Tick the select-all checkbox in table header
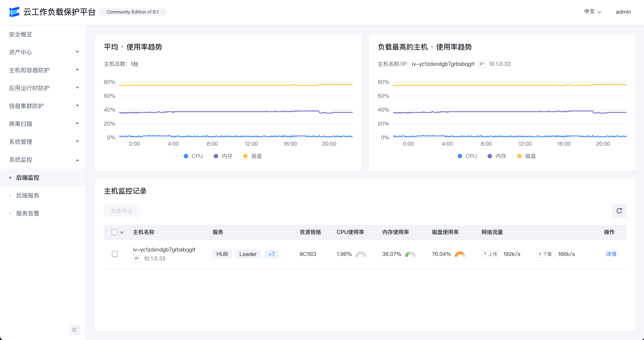The height and width of the screenshot is (340, 644). tap(115, 232)
